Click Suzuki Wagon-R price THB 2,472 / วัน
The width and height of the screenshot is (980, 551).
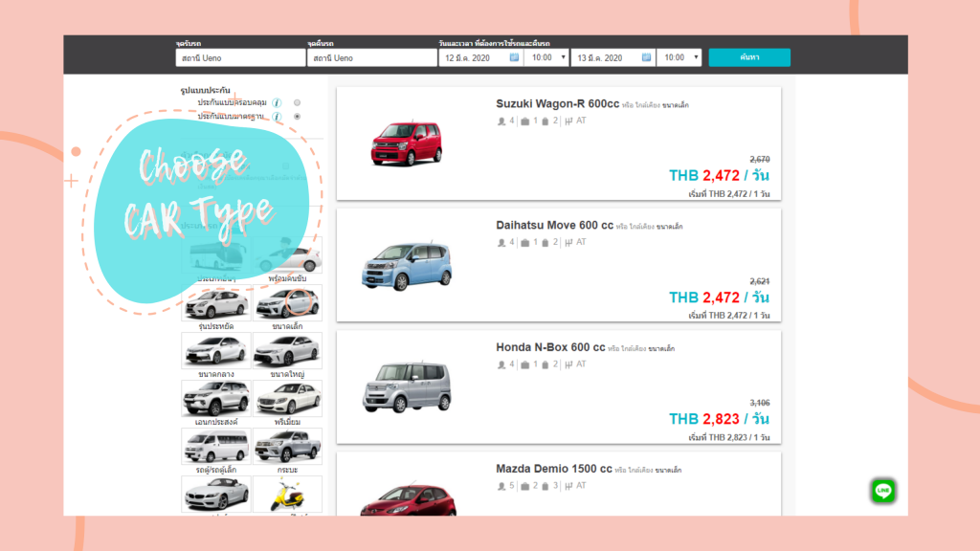(x=719, y=176)
